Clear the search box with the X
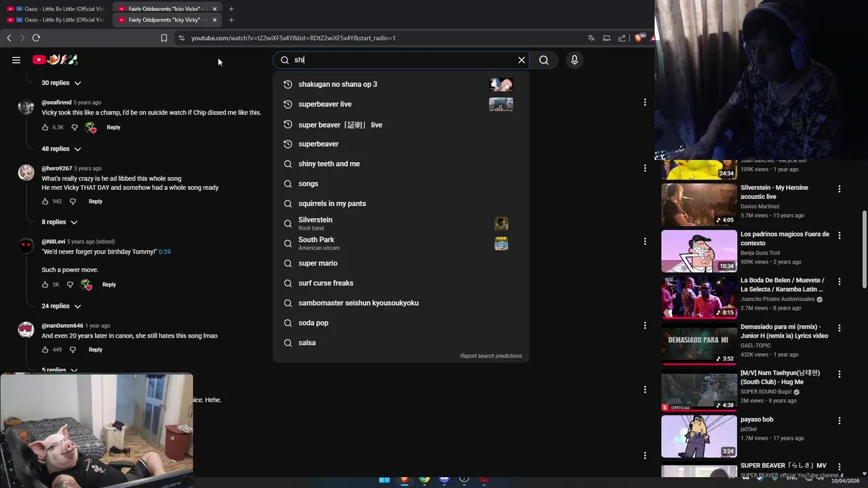This screenshot has height=488, width=868. pyautogui.click(x=521, y=60)
